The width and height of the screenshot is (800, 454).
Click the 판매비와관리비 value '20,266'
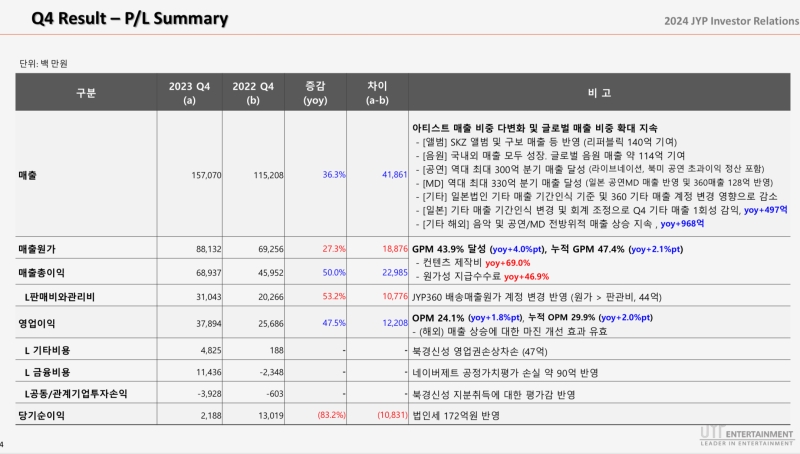(x=271, y=296)
